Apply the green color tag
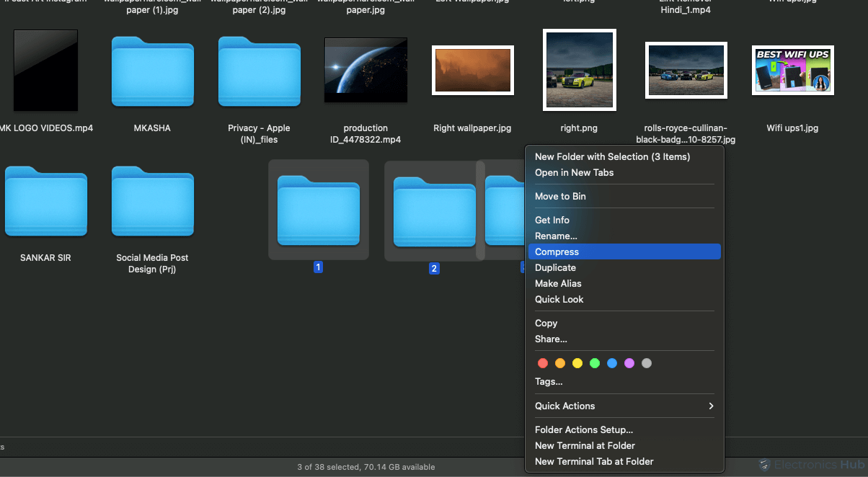Screen dimensions: 868x477 pyautogui.click(x=595, y=363)
